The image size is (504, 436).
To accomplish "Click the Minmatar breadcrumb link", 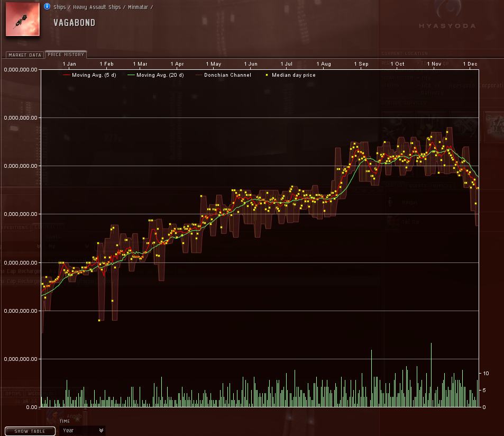I will [x=138, y=7].
